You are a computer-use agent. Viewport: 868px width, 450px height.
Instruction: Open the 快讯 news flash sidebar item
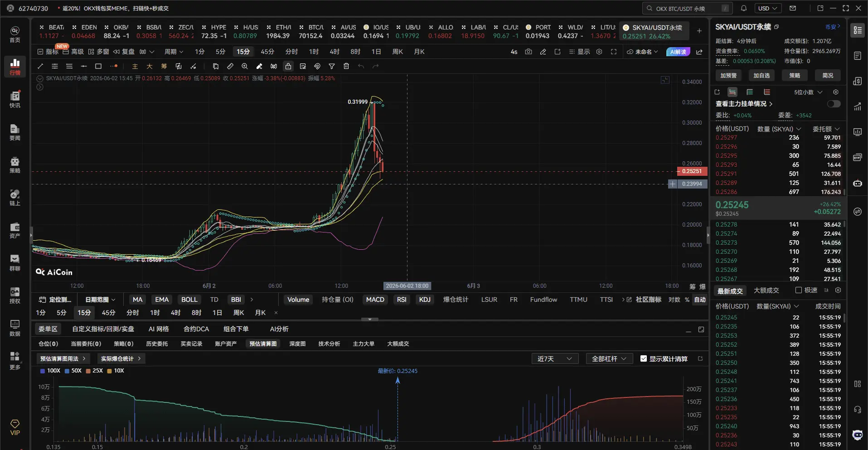15,99
